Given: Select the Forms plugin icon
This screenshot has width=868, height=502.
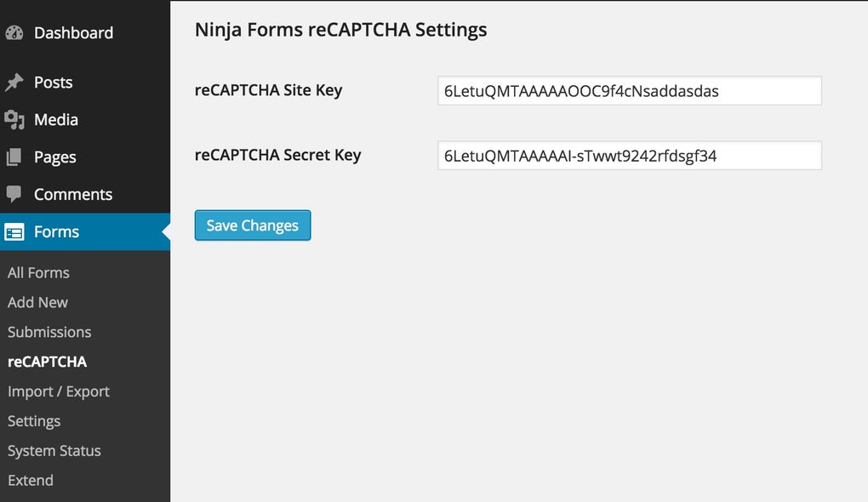Looking at the screenshot, I should point(14,231).
